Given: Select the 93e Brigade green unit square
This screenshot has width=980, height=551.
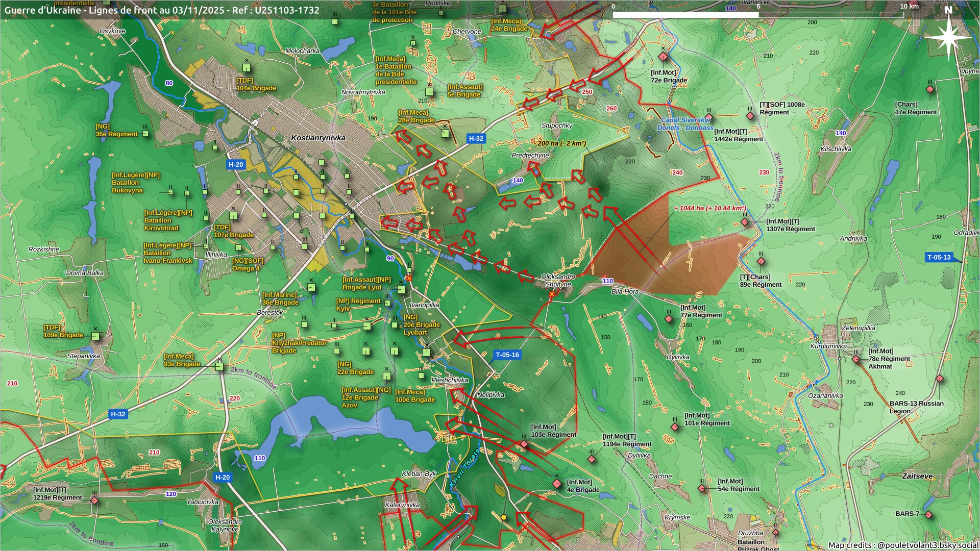Looking at the screenshot, I should point(219,366).
